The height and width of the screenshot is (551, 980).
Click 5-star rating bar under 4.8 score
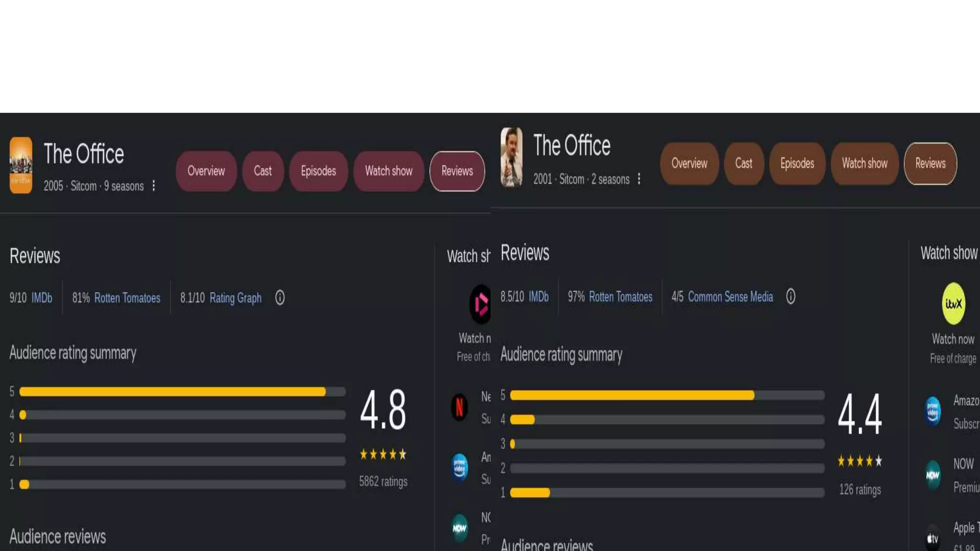182,392
